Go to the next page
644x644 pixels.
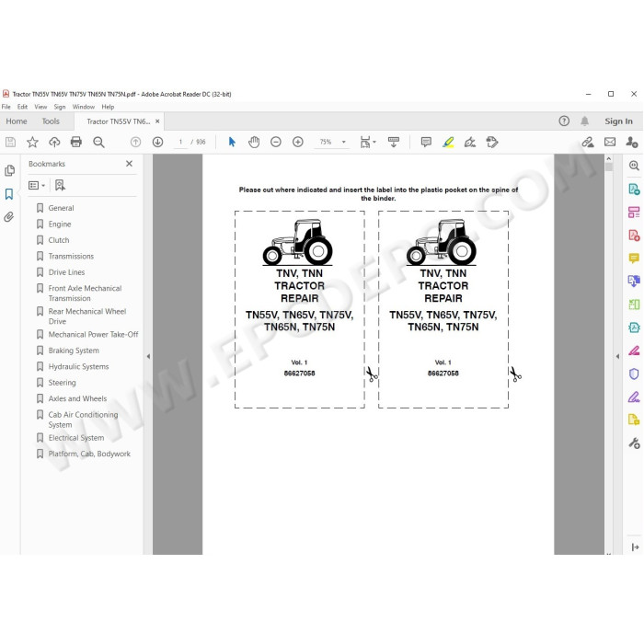(x=157, y=142)
